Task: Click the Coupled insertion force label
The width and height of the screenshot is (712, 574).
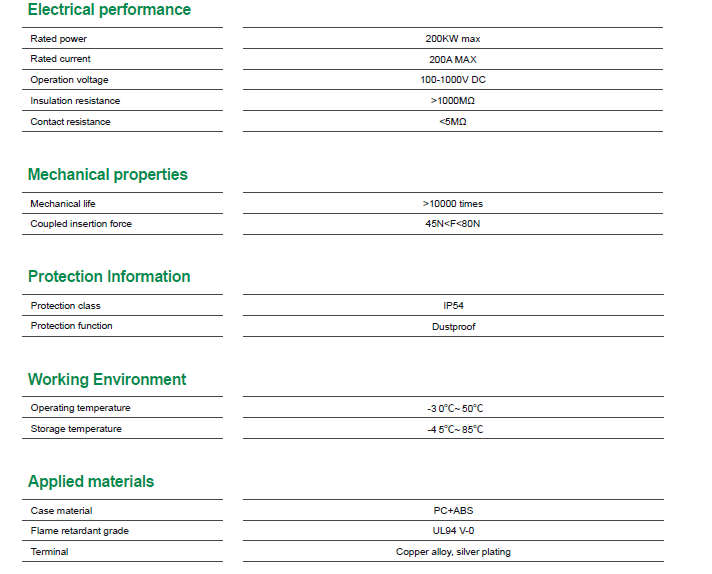Action: [x=81, y=224]
